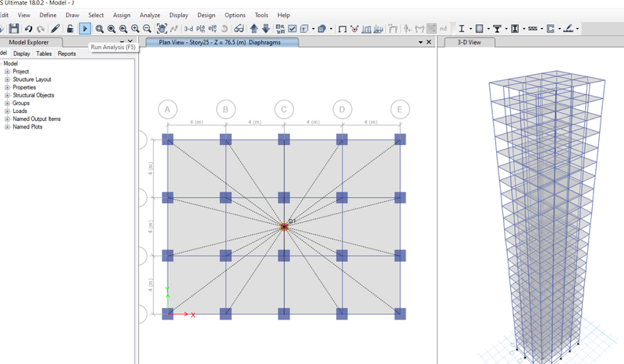Expand the Structure Layout tree node
Image resolution: width=624 pixels, height=364 pixels.
pos(7,80)
